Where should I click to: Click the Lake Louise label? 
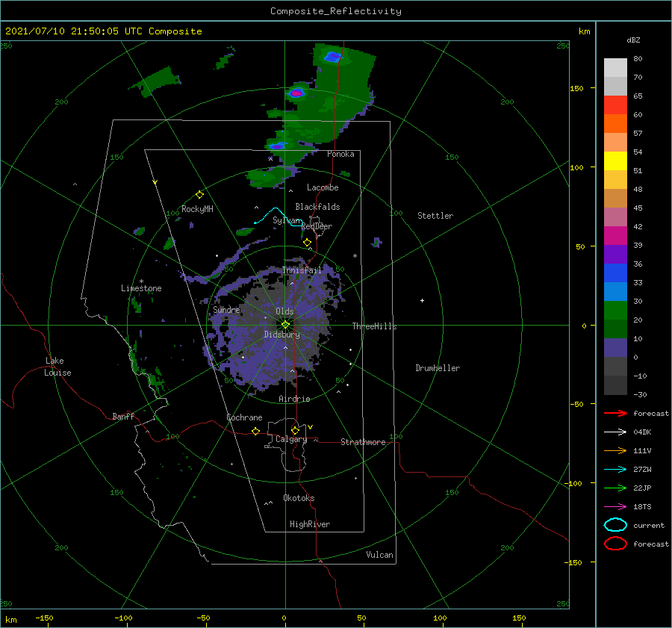pos(57,367)
